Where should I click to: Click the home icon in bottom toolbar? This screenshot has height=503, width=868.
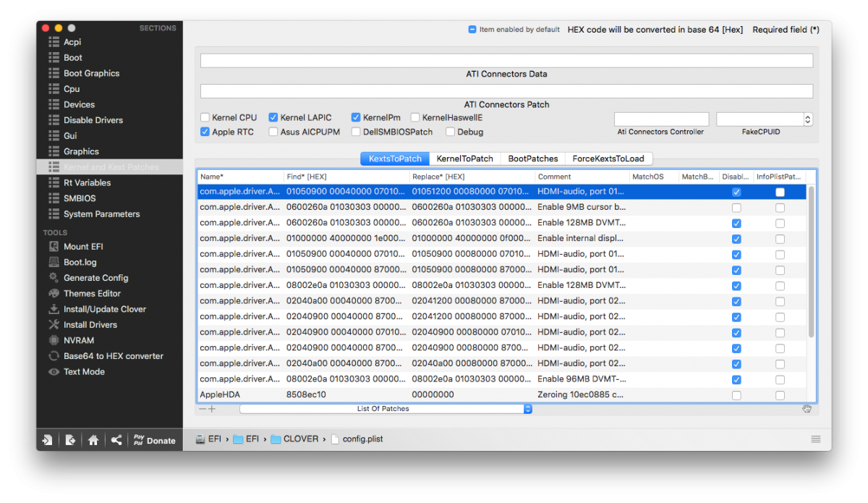tap(93, 440)
